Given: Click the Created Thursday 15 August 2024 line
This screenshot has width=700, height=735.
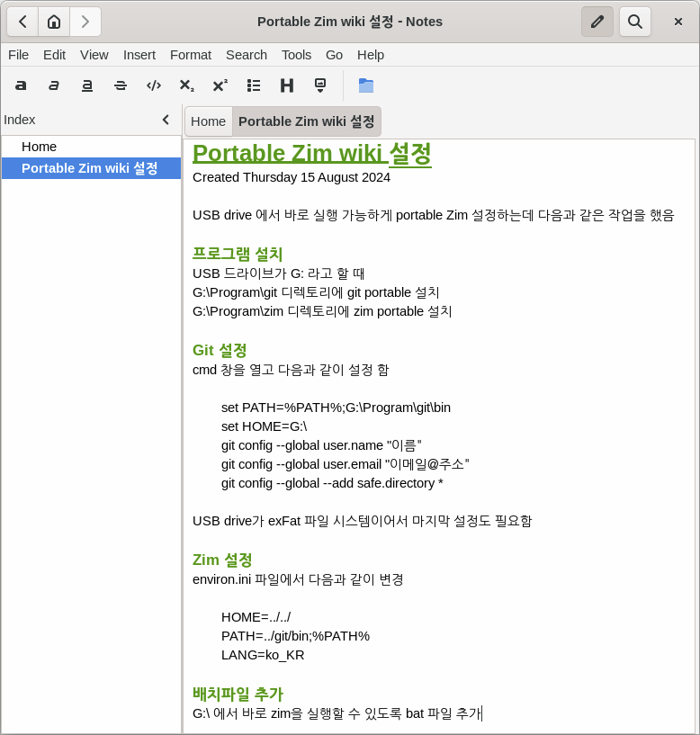Looking at the screenshot, I should [x=292, y=177].
